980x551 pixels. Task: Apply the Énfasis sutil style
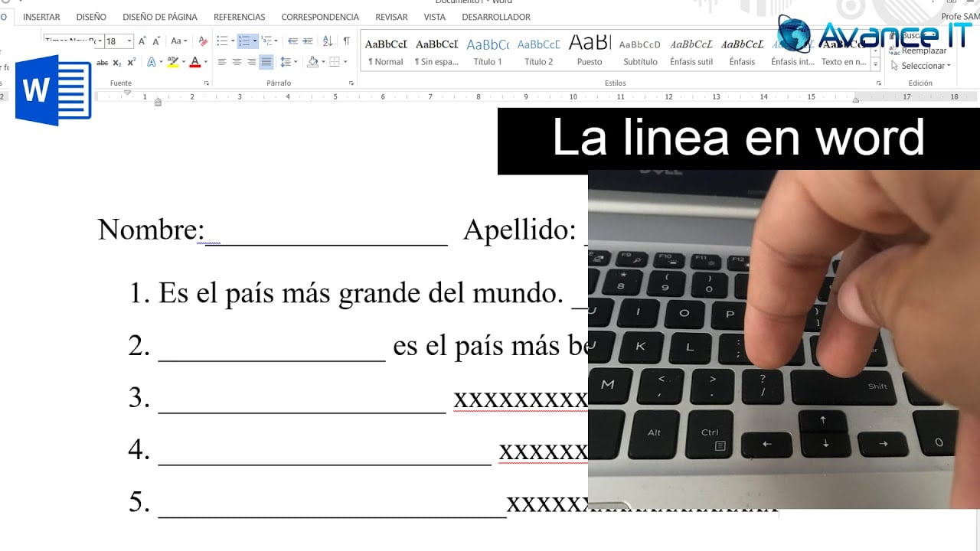[691, 52]
